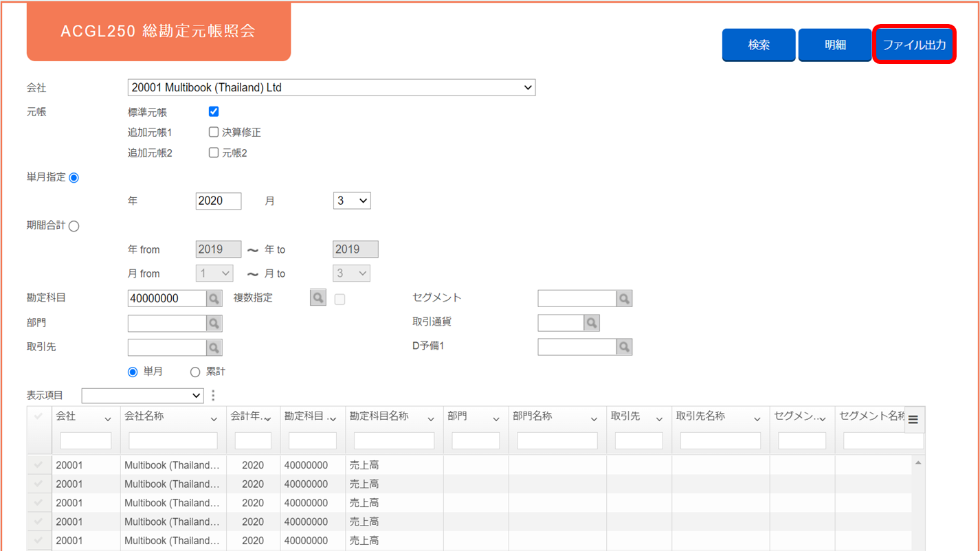Open account lookup beside the 勘定科目 field
980x551 pixels.
[214, 299]
